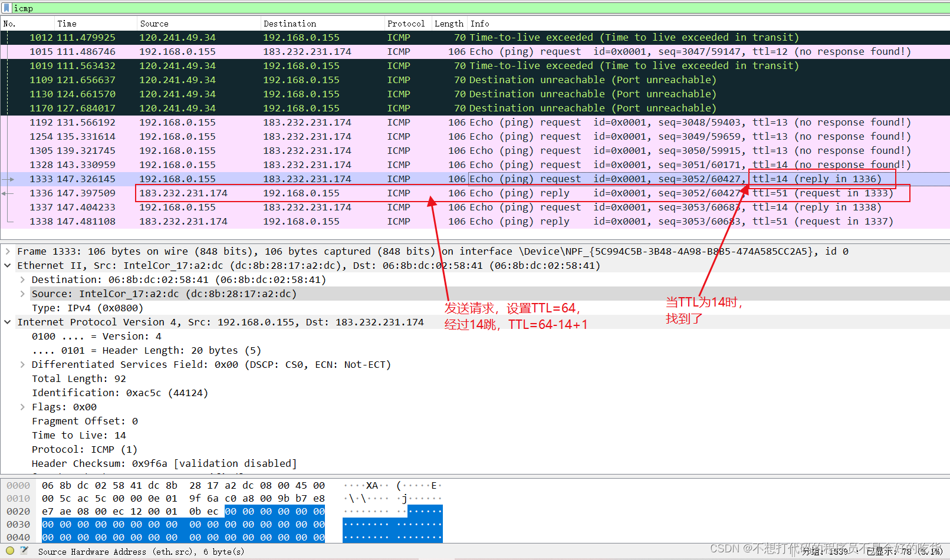The height and width of the screenshot is (560, 950).
Task: Select packet 1328 echo request row
Action: point(475,164)
